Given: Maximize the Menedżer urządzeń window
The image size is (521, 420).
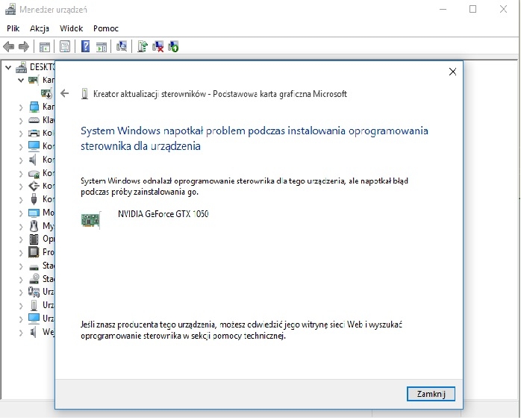Looking at the screenshot, I should pyautogui.click(x=472, y=9).
